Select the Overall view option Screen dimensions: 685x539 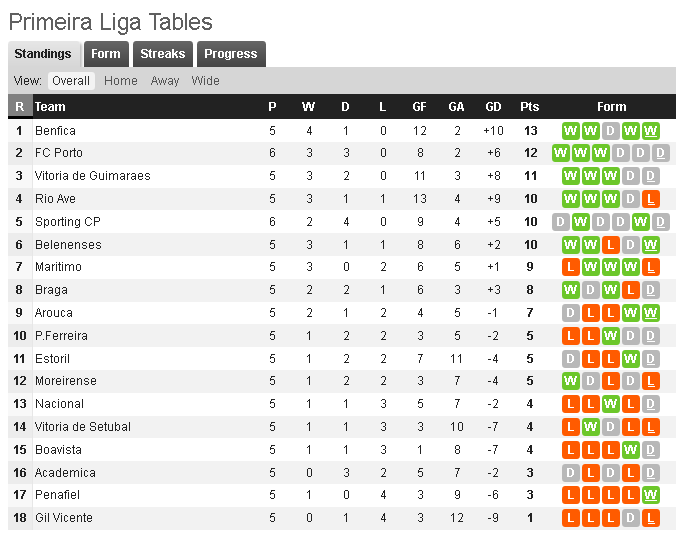[71, 81]
